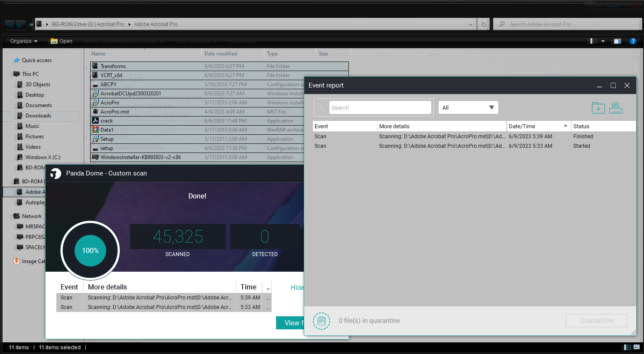Click the magnifier icon in Event report search
Image resolution: width=644 pixels, height=354 pixels.
pos(321,107)
